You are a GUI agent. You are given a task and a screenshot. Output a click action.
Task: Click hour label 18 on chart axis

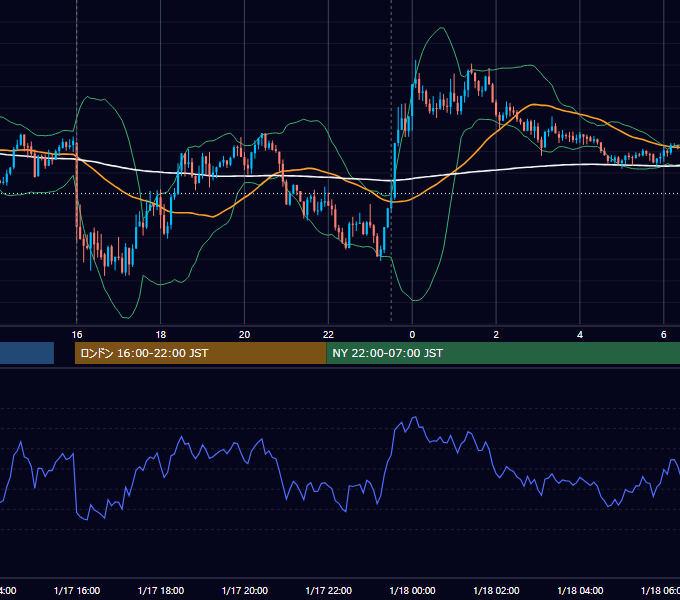[x=160, y=334]
